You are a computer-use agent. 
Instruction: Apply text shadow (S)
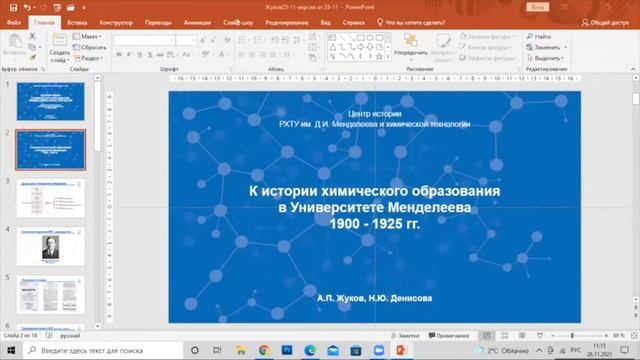pyautogui.click(x=150, y=54)
